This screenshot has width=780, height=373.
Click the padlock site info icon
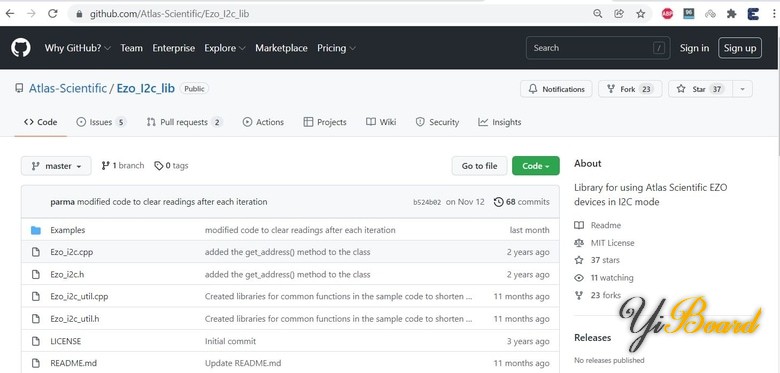[x=79, y=14]
